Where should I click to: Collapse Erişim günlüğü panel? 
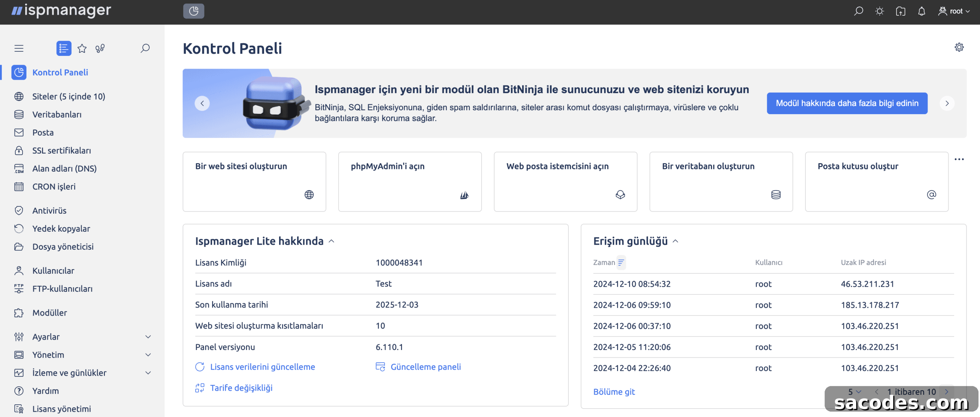tap(676, 241)
